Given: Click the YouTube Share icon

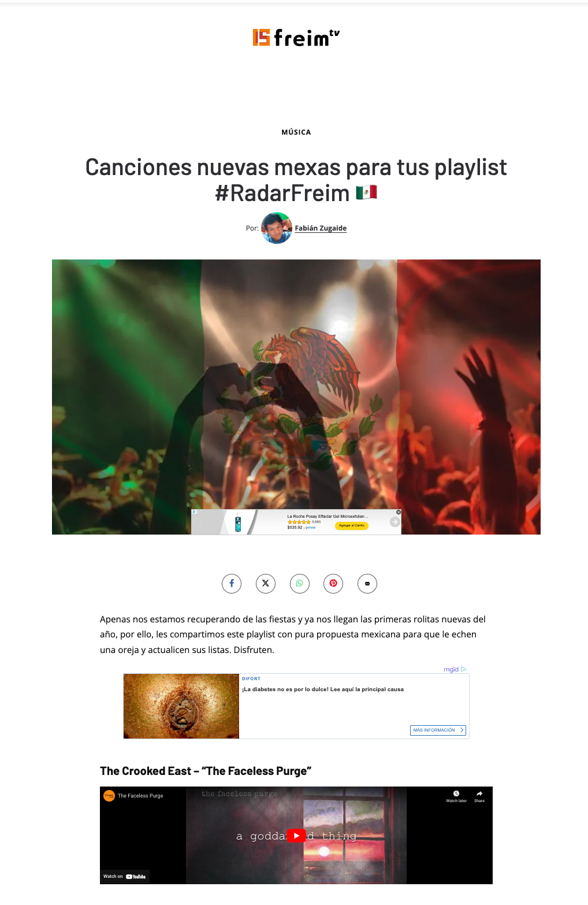Looking at the screenshot, I should [479, 796].
